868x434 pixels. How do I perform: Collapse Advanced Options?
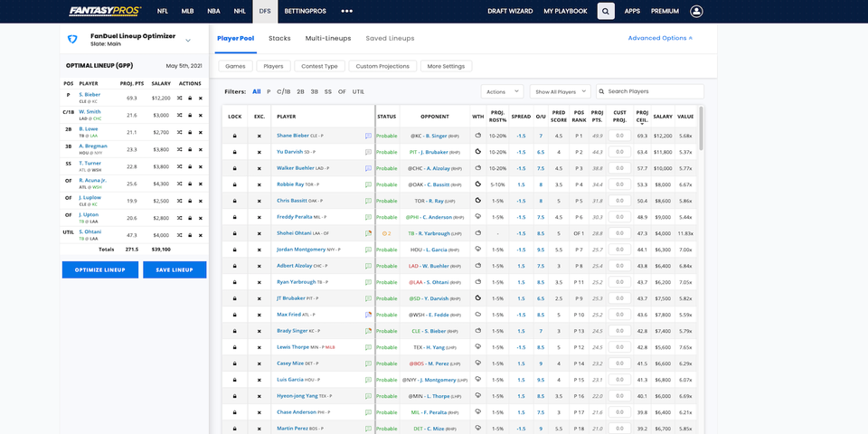[x=660, y=38]
